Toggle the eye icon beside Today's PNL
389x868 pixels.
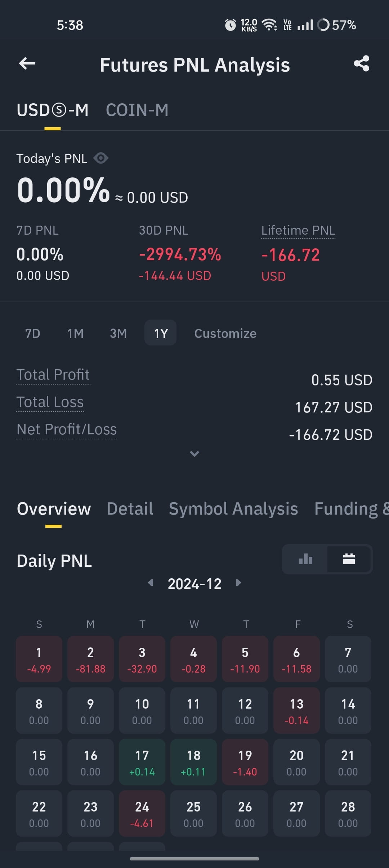[x=101, y=158]
